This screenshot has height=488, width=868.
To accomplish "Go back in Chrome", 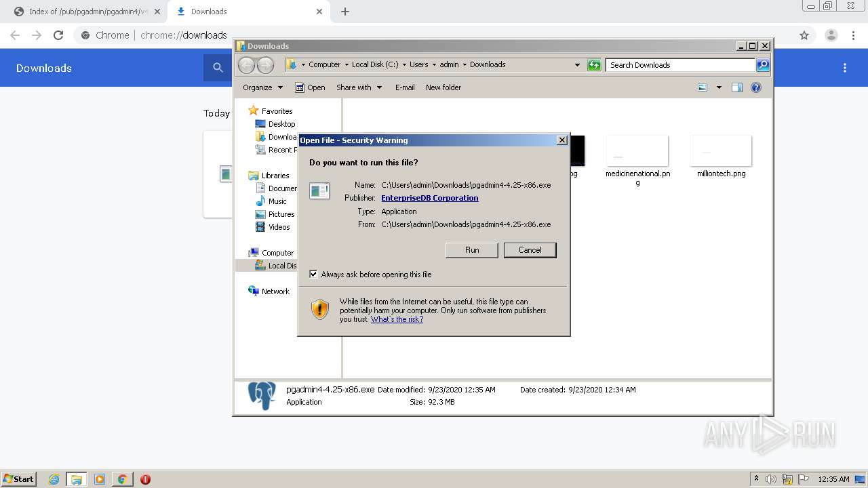I will coord(15,35).
